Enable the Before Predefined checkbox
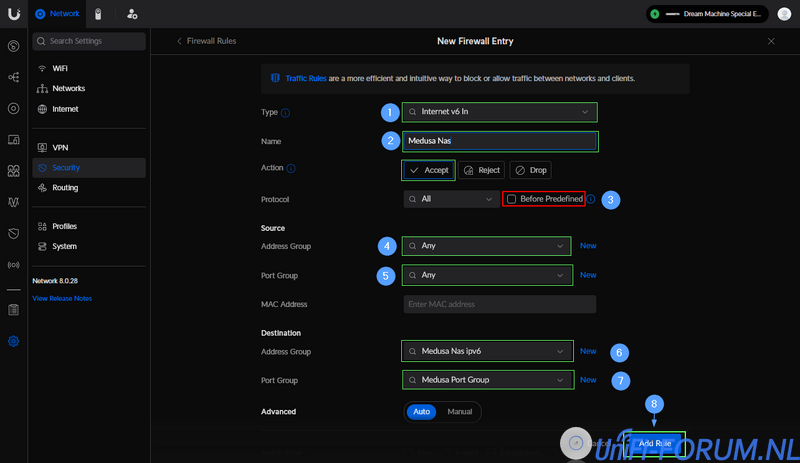The width and height of the screenshot is (800, 463). 512,199
